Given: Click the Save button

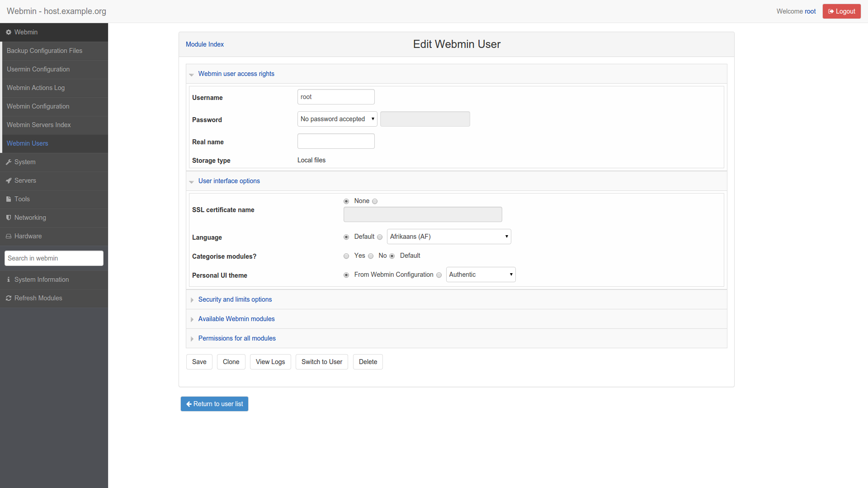Looking at the screenshot, I should [199, 362].
